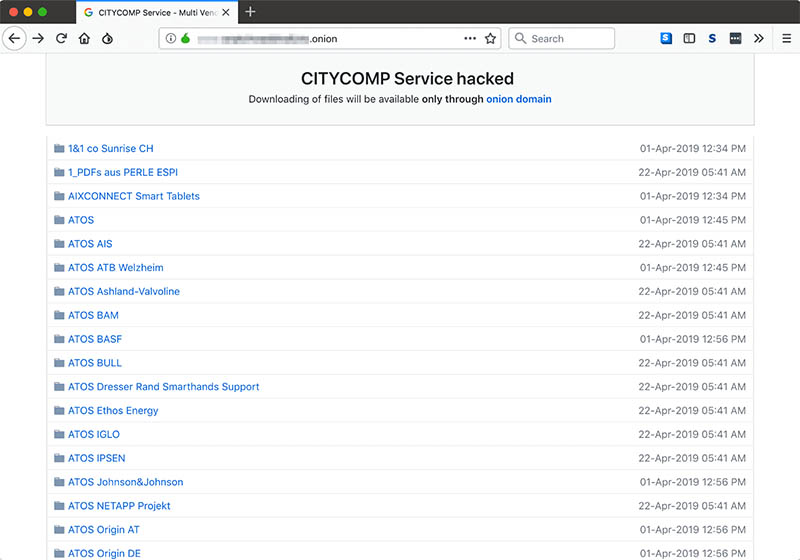Open the ATOS ATB Welzheim folder
Viewport: 800px width, 560px height.
click(116, 267)
